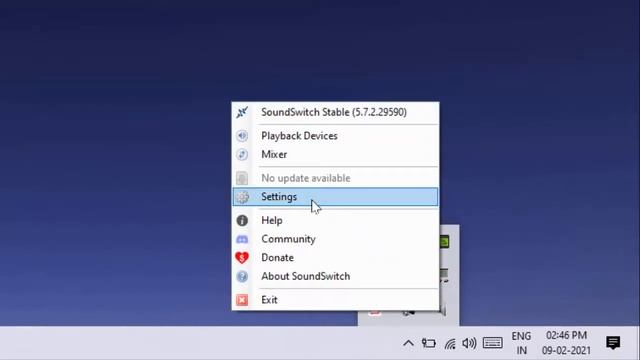Open the Wi-Fi network tray icon
640x360 pixels.
[450, 344]
